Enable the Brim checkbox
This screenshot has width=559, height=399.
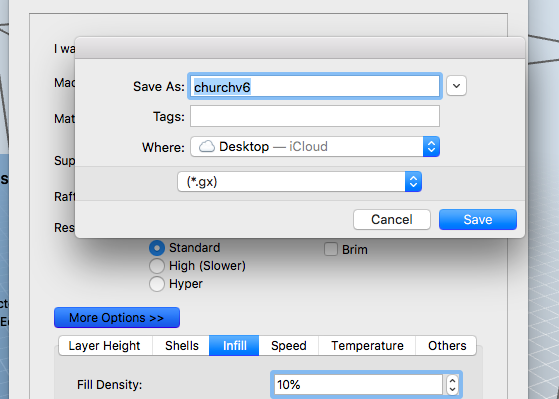click(x=331, y=249)
